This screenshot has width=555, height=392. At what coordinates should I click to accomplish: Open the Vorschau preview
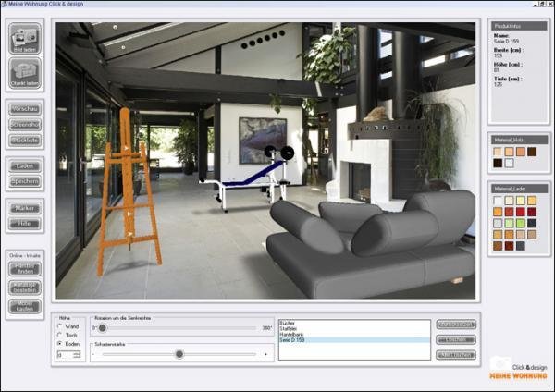(25, 109)
